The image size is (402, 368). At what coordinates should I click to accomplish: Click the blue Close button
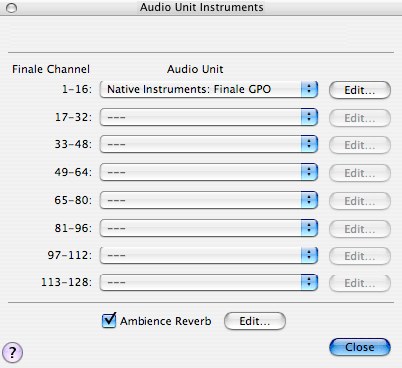360,347
